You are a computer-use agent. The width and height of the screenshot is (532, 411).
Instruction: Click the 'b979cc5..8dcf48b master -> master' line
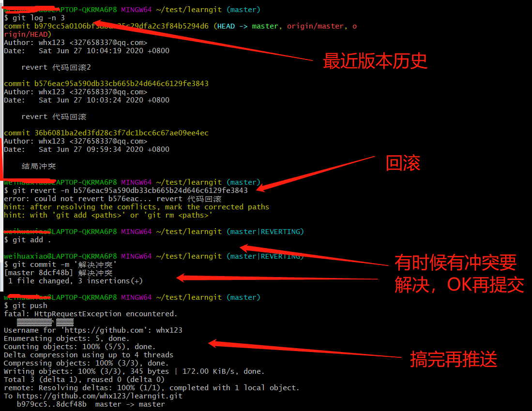tap(91, 404)
